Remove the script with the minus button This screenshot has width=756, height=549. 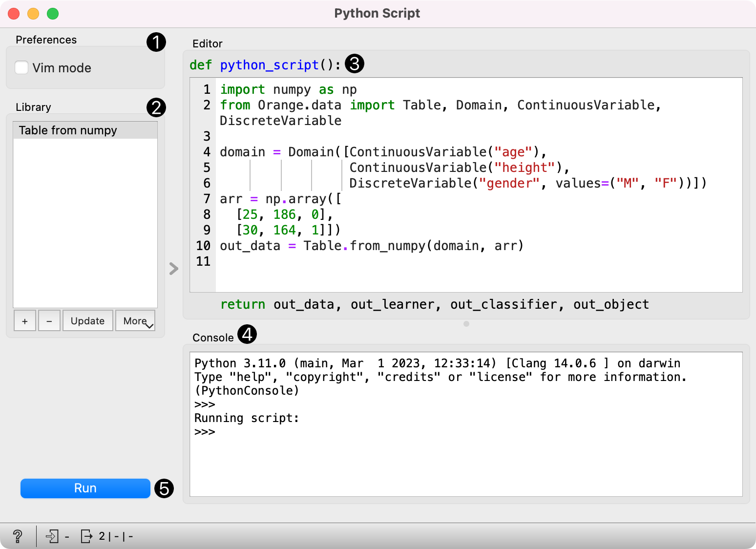(x=49, y=321)
